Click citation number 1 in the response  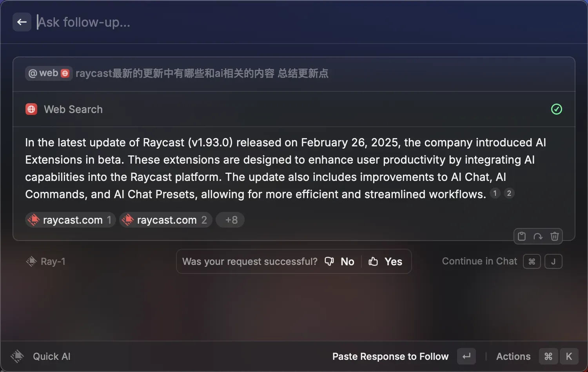(495, 193)
